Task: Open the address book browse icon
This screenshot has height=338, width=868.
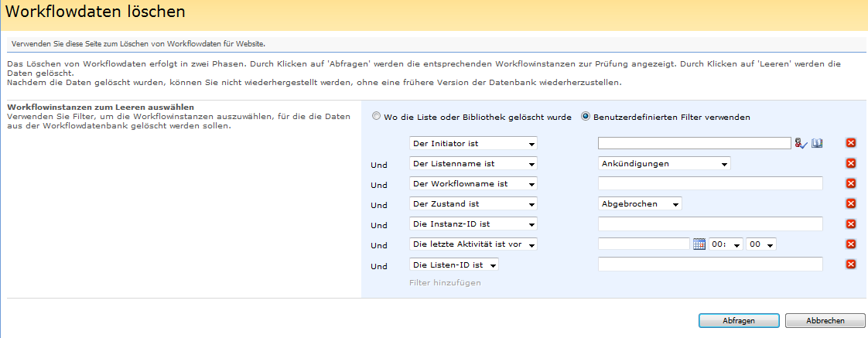Action: point(816,143)
